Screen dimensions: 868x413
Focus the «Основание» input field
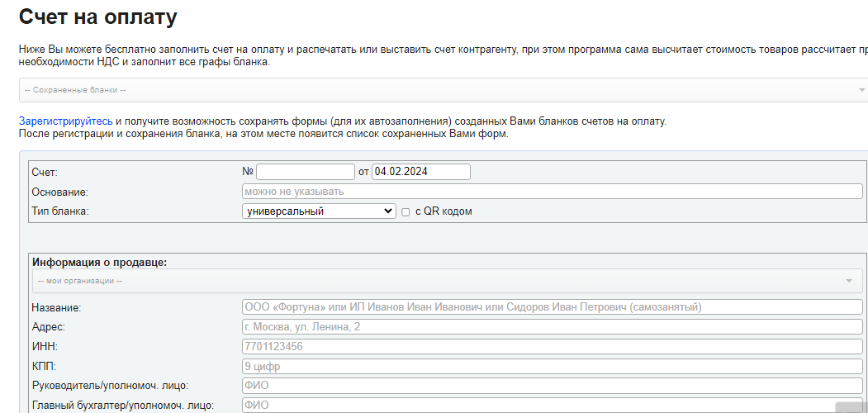552,192
